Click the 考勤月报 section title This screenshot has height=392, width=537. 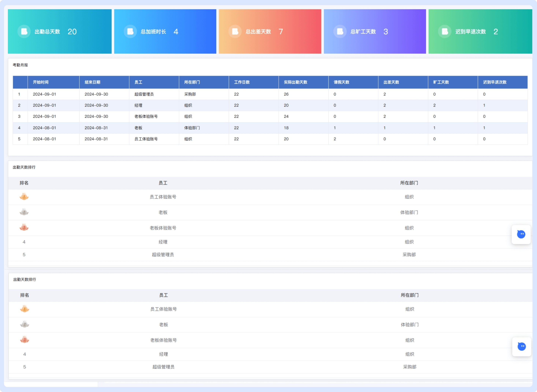20,65
